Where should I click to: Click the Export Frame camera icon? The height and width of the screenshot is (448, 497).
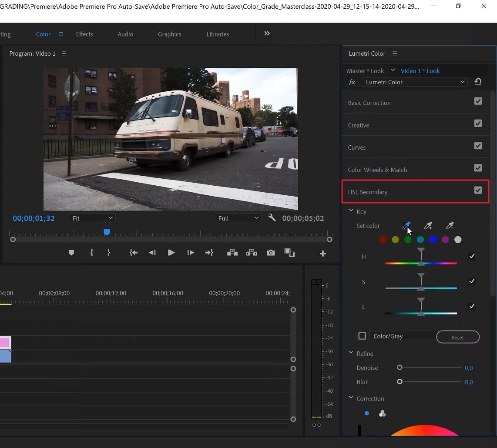pyautogui.click(x=271, y=253)
